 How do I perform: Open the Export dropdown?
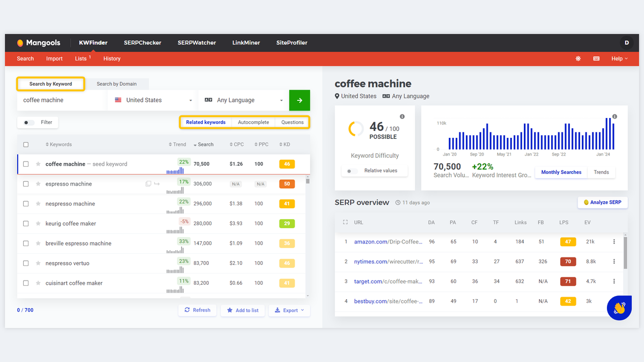click(289, 310)
